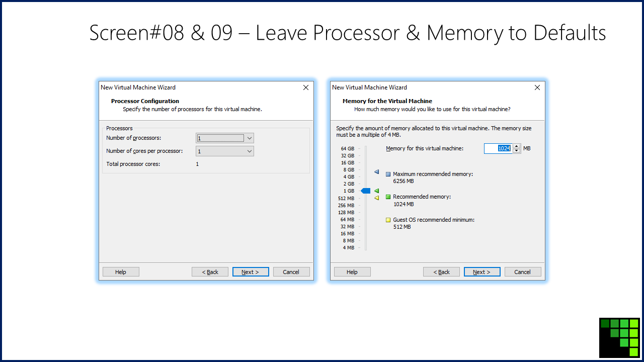644x362 pixels.
Task: Click the blue maximum recommended memory marker
Action: tap(376, 172)
